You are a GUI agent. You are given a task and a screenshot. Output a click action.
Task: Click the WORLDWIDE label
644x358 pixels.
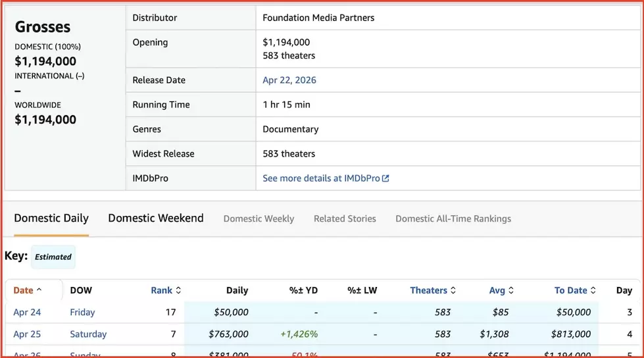click(x=37, y=105)
